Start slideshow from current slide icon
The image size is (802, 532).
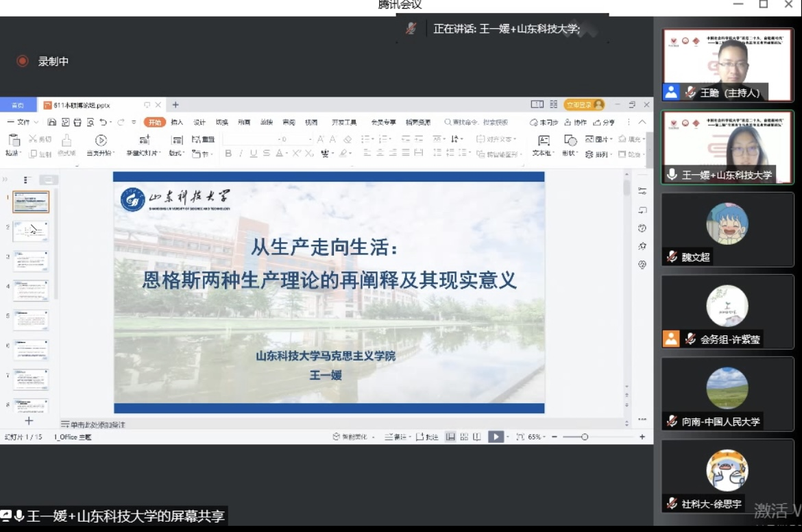tap(101, 141)
